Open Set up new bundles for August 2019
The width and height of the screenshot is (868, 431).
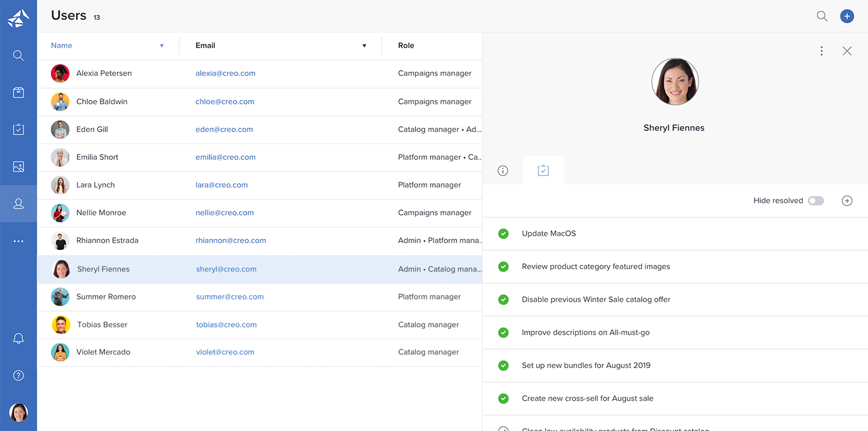click(x=586, y=366)
